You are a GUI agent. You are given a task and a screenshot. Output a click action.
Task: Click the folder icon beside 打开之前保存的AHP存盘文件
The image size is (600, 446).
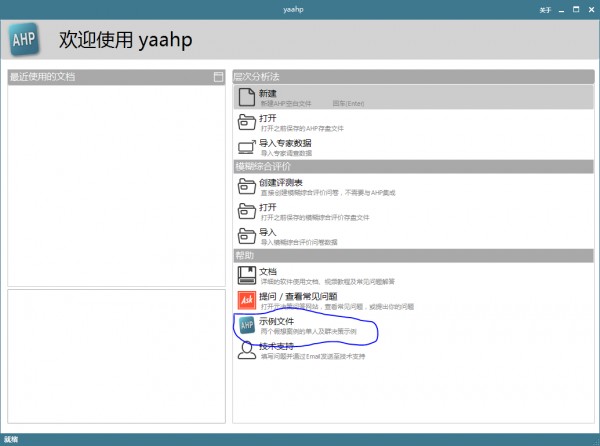pos(246,122)
